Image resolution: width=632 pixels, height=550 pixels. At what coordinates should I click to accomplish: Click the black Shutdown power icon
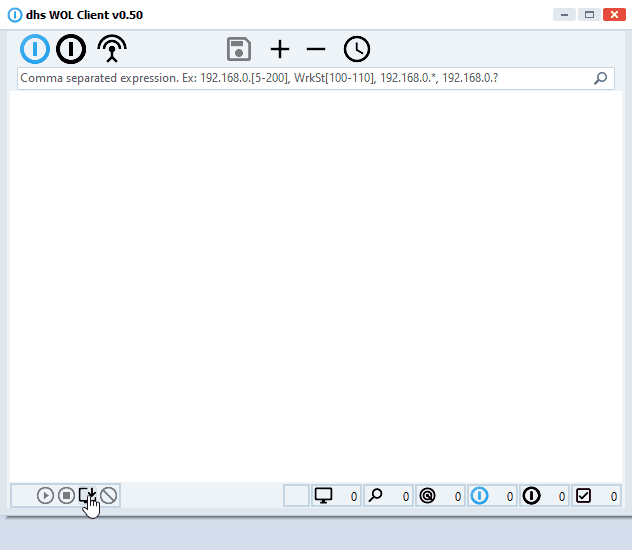coord(71,49)
